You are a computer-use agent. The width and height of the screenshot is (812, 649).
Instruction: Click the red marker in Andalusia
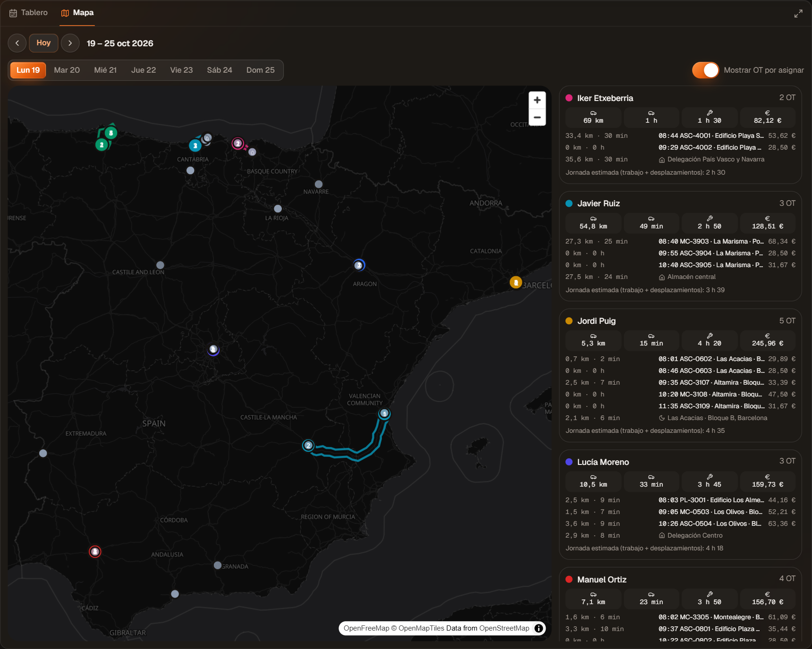(x=95, y=551)
